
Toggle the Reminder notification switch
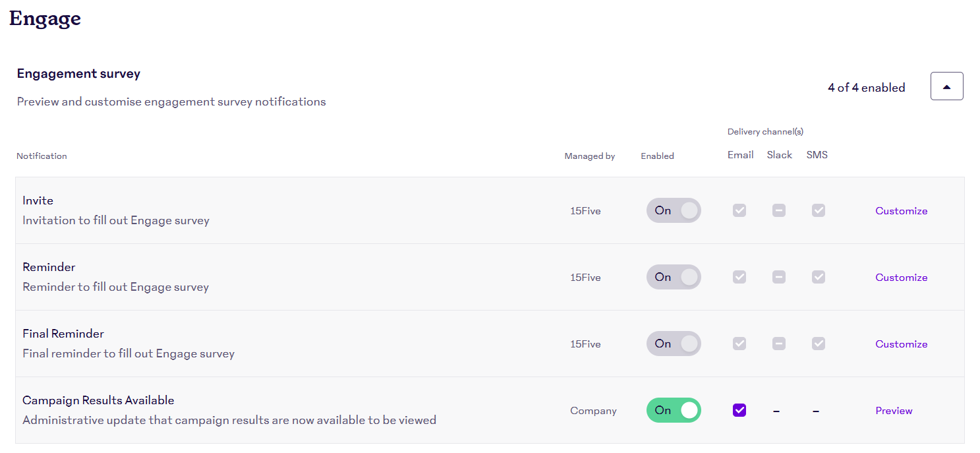pos(674,277)
